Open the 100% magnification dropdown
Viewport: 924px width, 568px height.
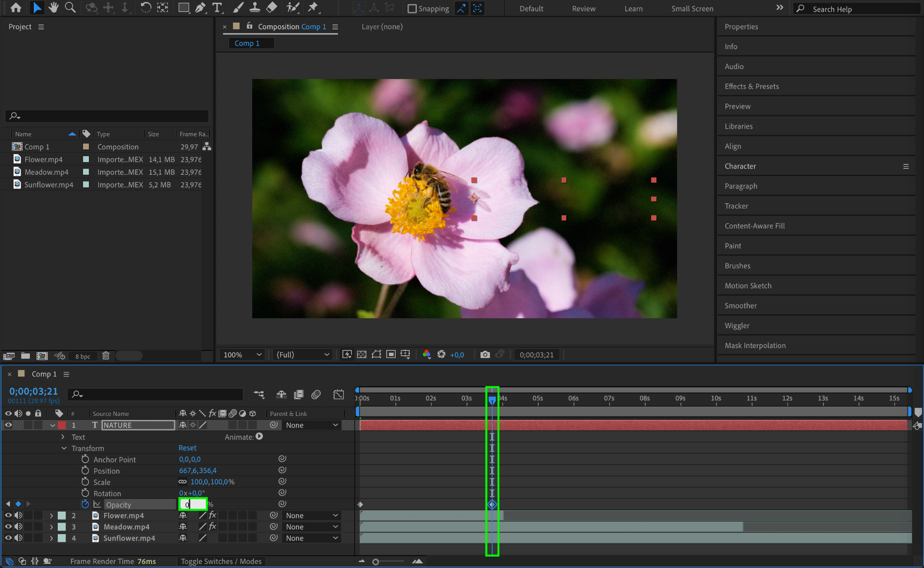click(242, 354)
